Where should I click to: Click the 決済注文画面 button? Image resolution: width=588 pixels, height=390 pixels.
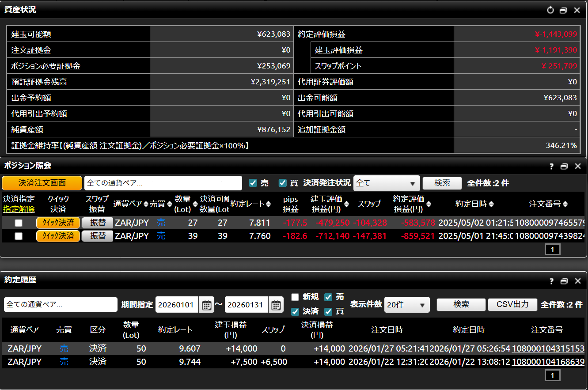click(42, 183)
